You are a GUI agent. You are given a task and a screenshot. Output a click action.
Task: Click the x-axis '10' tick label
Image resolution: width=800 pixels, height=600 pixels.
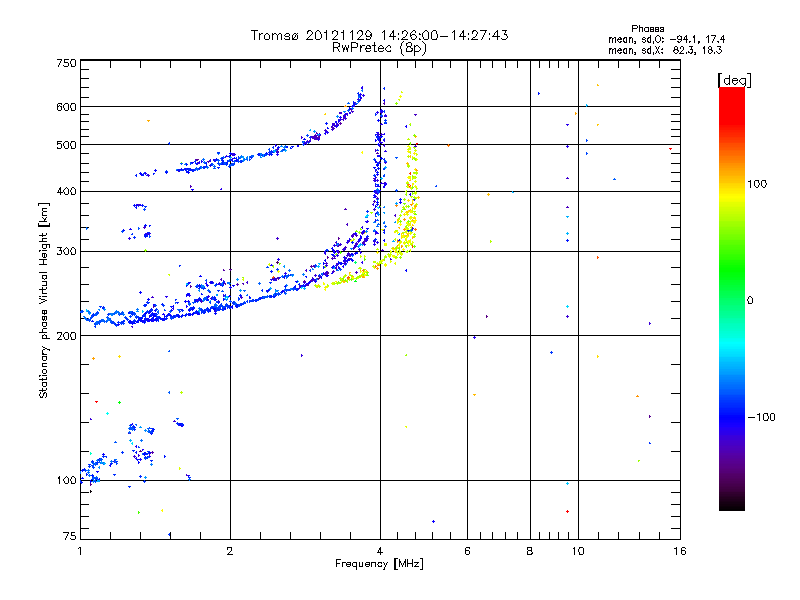tap(578, 551)
